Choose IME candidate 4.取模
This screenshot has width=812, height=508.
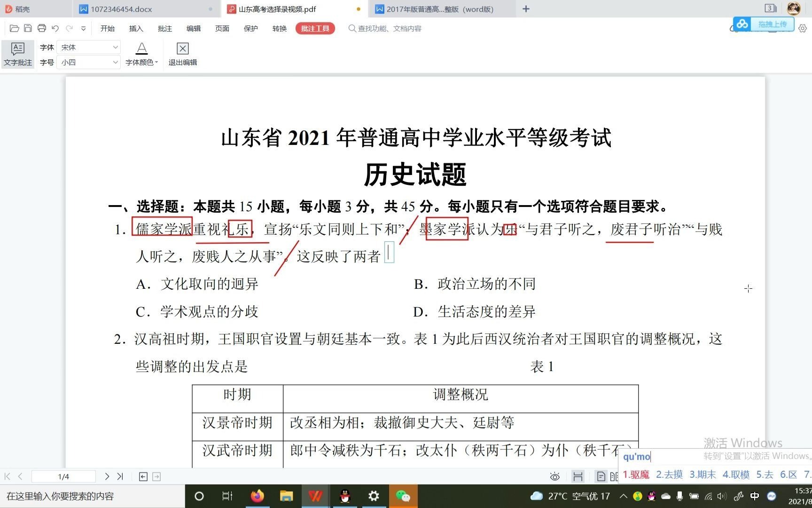[x=736, y=475]
